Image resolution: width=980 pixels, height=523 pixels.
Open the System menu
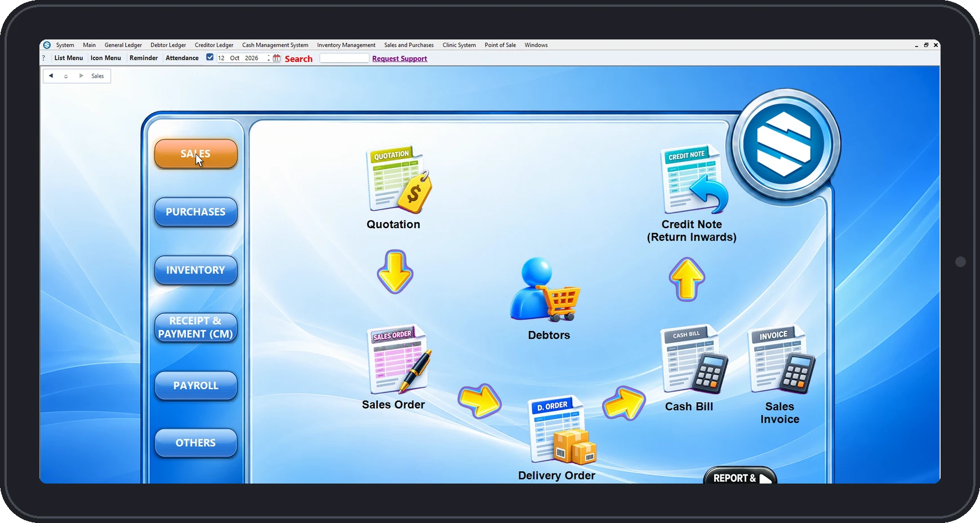pyautogui.click(x=65, y=45)
